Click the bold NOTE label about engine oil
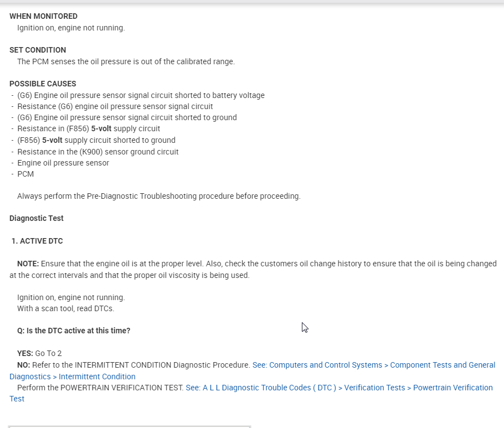Screen dimensions: 504x428 tap(28, 264)
